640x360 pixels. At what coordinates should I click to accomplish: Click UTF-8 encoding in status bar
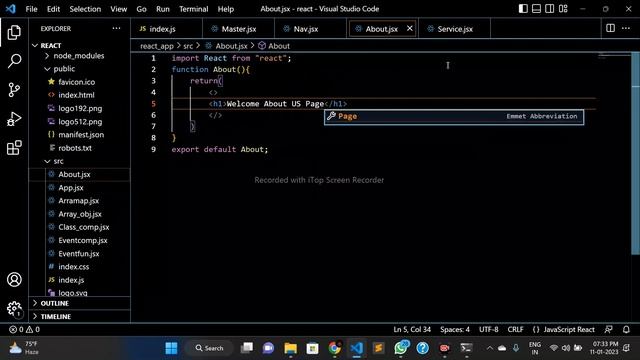pyautogui.click(x=489, y=329)
